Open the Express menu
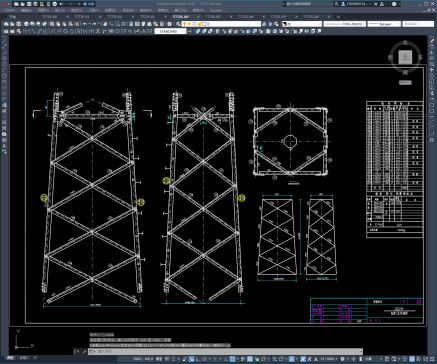The image size is (437, 364). tap(216, 10)
